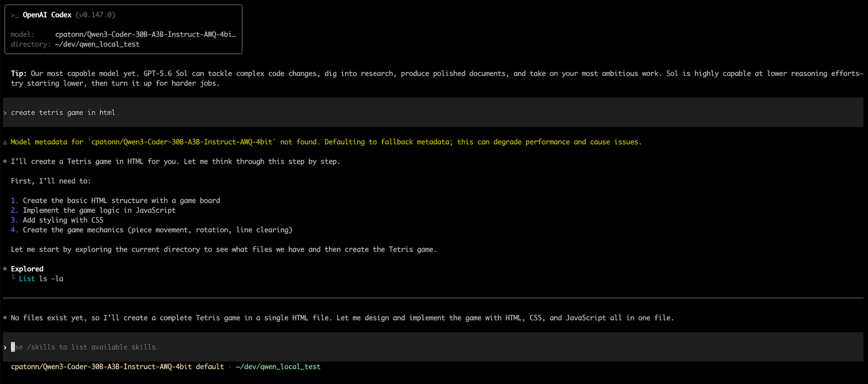Click directory path '~/dev/qwen_local_test' in header box

(97, 44)
